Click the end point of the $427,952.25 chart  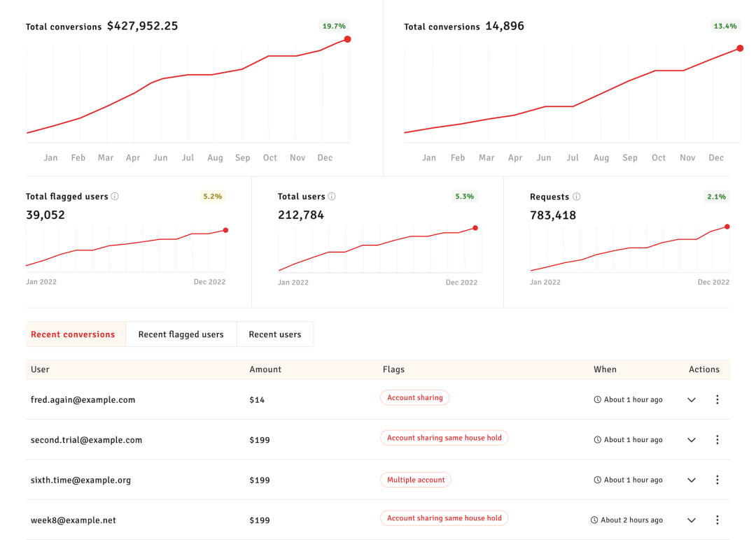pos(347,39)
